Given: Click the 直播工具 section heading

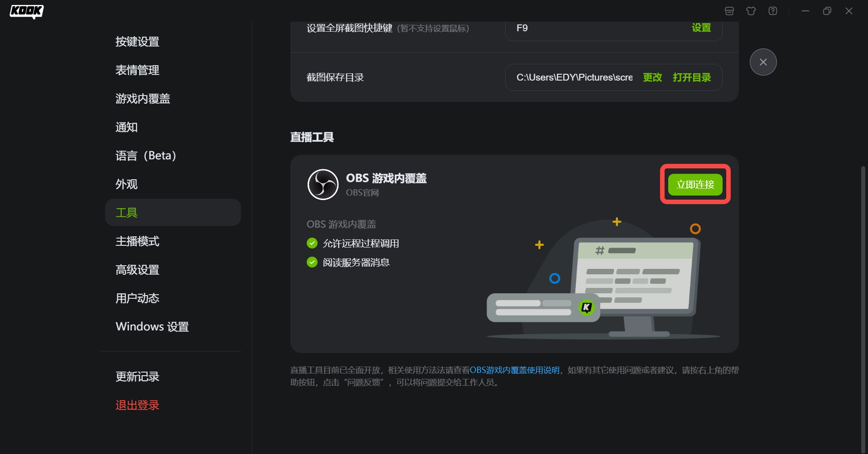Looking at the screenshot, I should [x=312, y=137].
